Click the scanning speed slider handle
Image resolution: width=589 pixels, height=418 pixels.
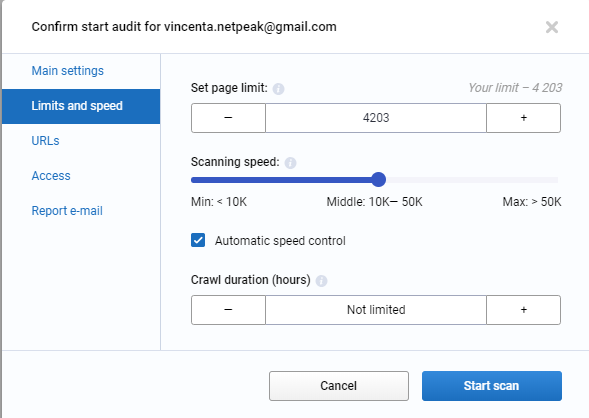click(x=379, y=180)
